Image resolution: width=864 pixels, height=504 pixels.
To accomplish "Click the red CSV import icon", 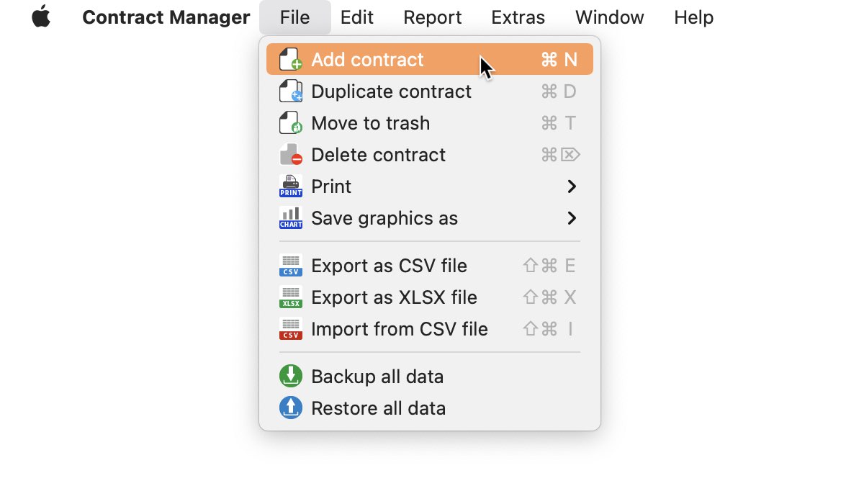I will point(291,329).
